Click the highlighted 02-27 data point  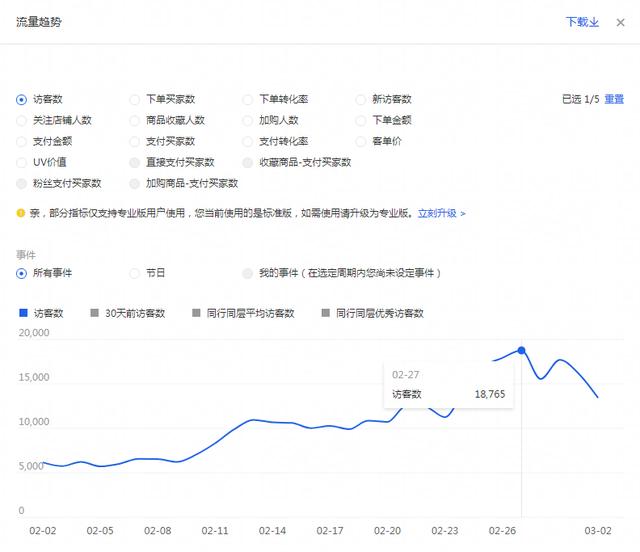pos(521,350)
